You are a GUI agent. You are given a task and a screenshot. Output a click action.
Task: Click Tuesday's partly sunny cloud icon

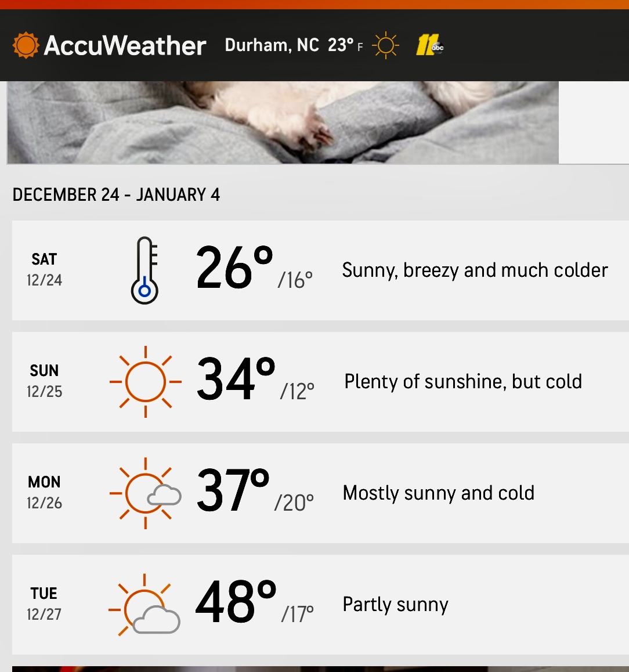pyautogui.click(x=146, y=605)
